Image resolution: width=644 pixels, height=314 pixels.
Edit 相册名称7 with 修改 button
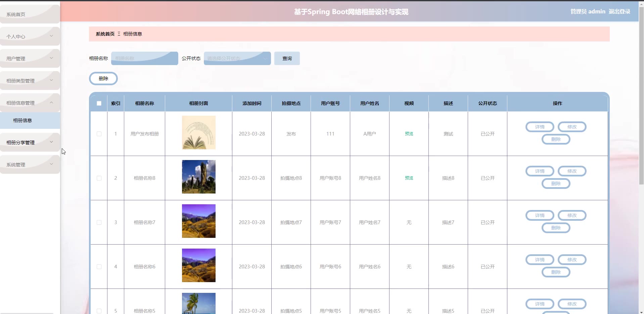pyautogui.click(x=572, y=215)
